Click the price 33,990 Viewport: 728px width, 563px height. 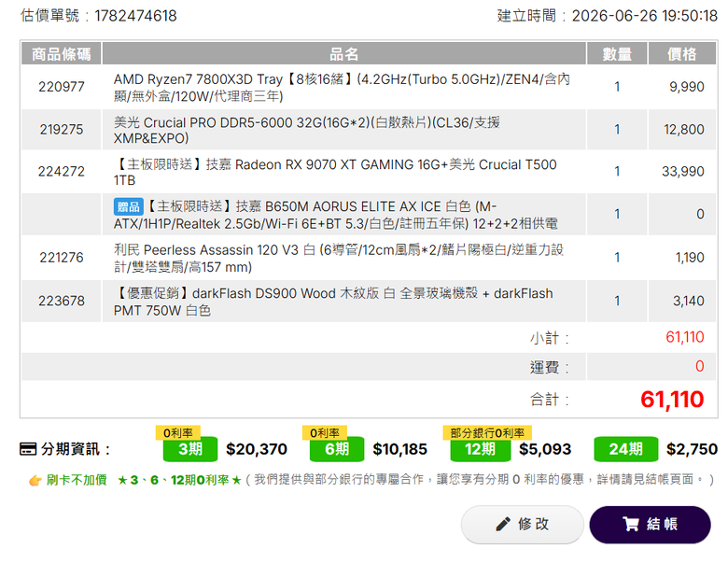pyautogui.click(x=683, y=172)
